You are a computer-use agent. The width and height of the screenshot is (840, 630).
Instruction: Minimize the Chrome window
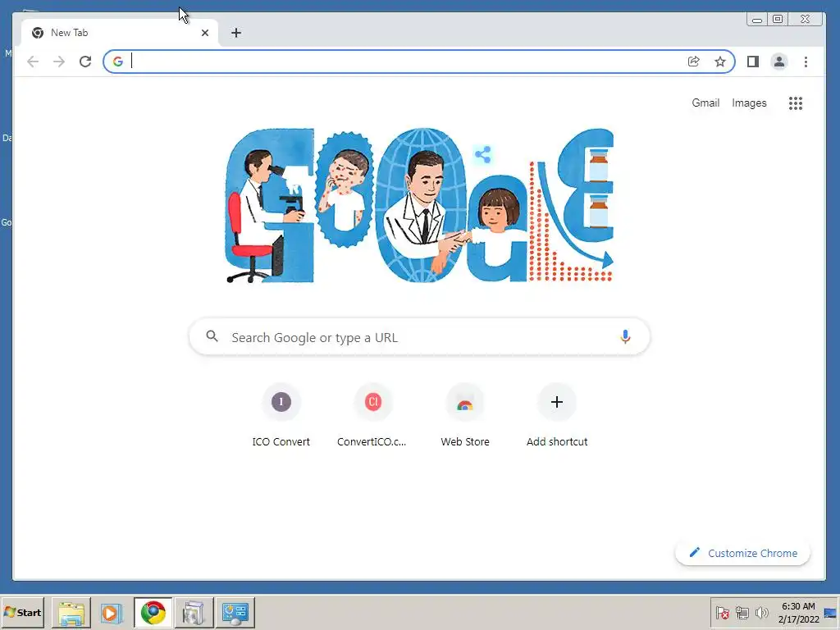coord(757,20)
